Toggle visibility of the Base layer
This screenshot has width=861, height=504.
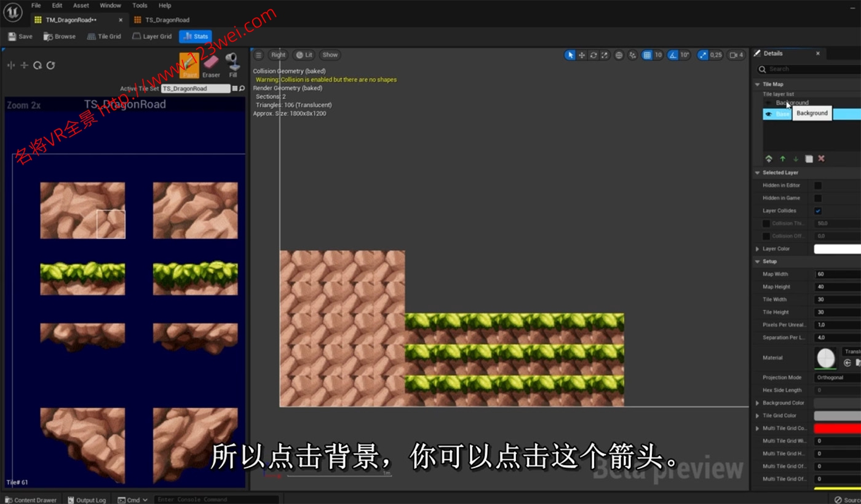click(768, 114)
